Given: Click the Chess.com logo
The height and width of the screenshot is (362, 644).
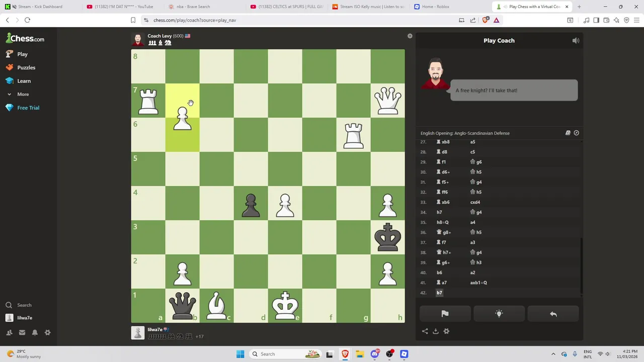Looking at the screenshot, I should tap(25, 38).
